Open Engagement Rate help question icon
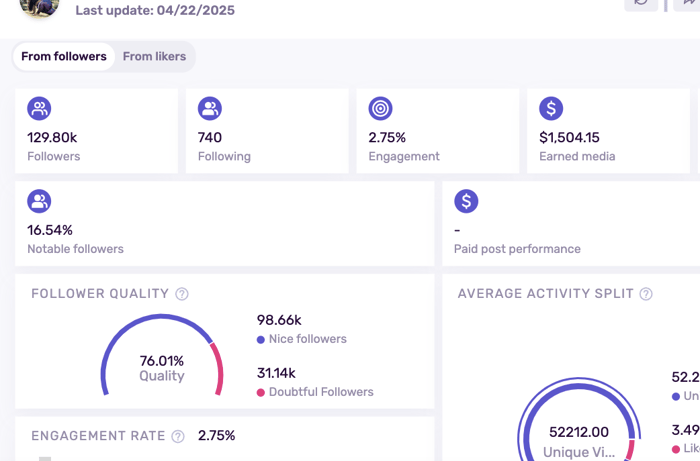This screenshot has width=700, height=461. 178,437
